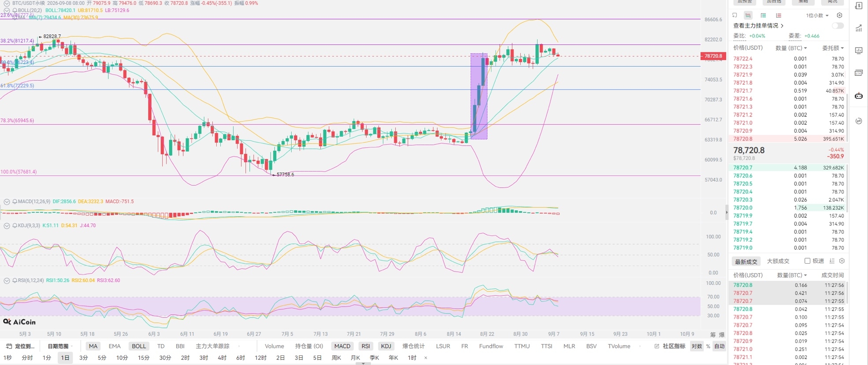This screenshot has height=365, width=868.
Task: Collapse the MACD indicator panel
Action: (7, 201)
